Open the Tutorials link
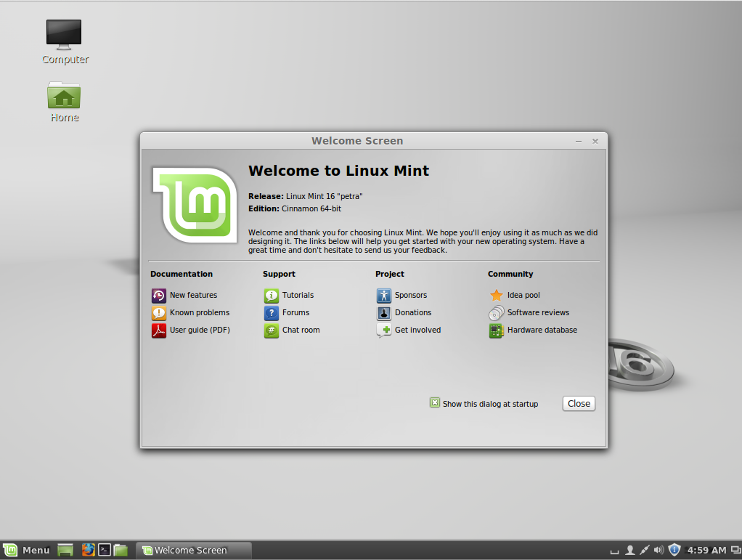742x560 pixels. tap(298, 295)
